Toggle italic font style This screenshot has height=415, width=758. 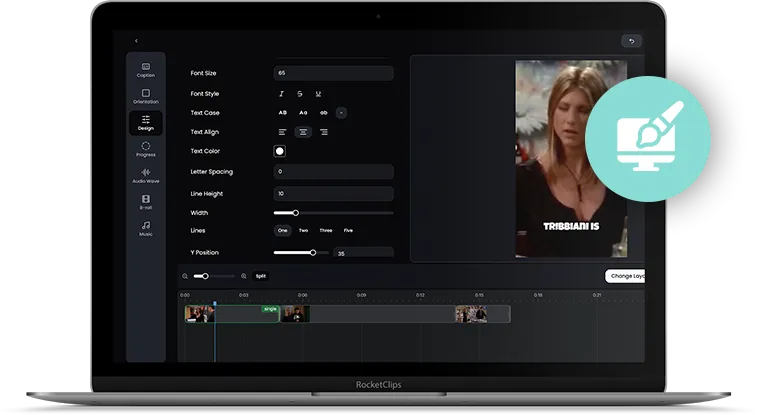coord(281,94)
